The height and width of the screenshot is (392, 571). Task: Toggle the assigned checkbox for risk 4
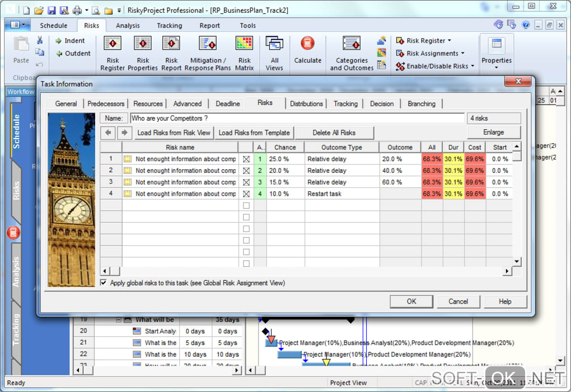click(246, 194)
